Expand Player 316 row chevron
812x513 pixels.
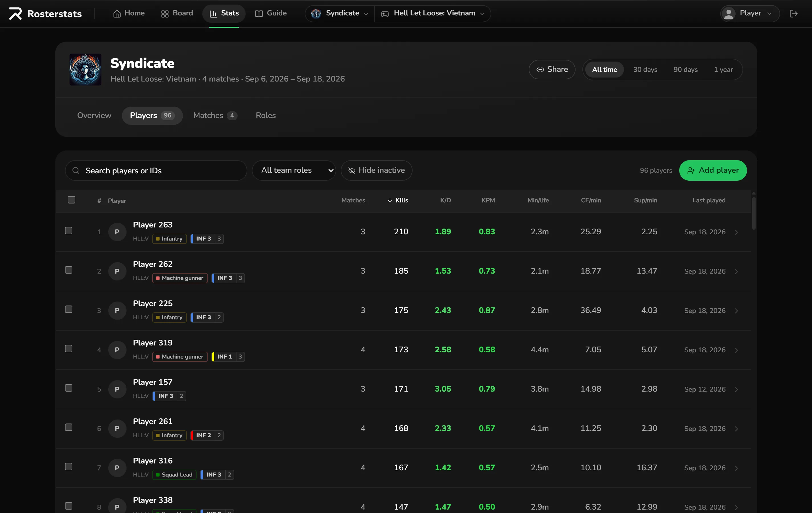tap(736, 468)
